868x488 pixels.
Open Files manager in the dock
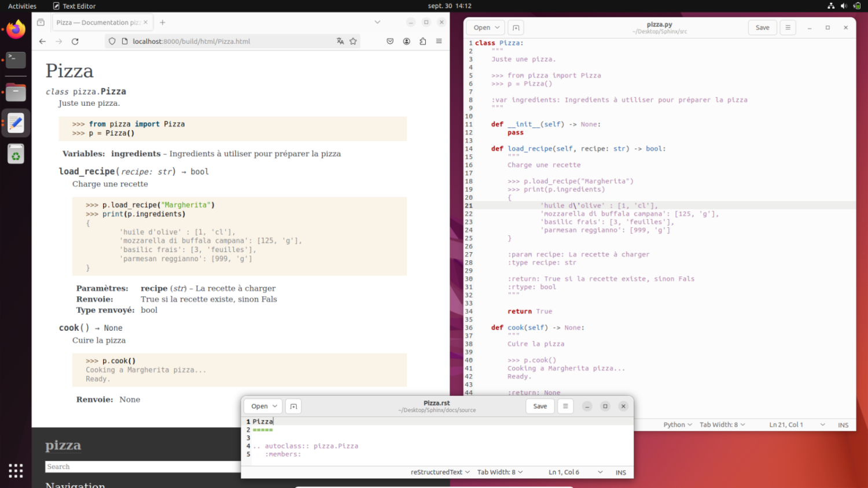(16, 93)
